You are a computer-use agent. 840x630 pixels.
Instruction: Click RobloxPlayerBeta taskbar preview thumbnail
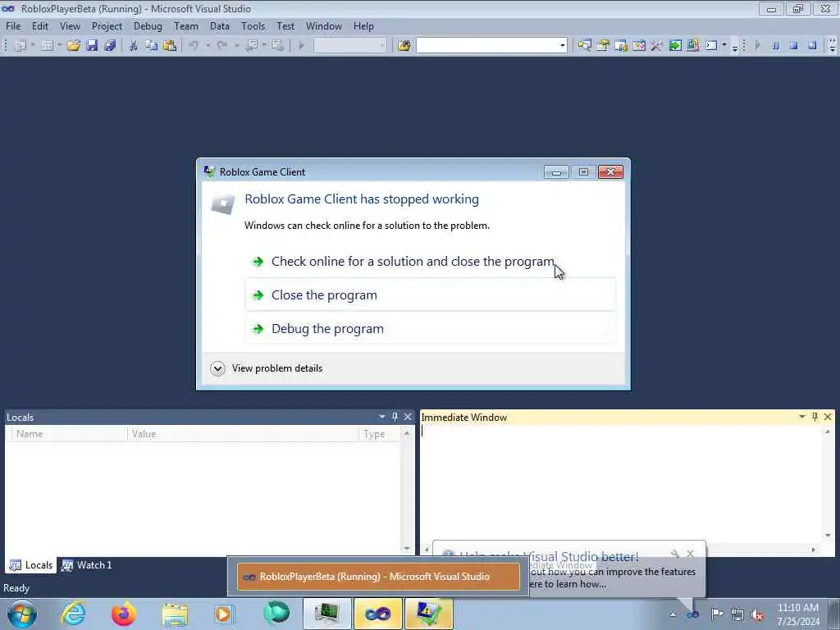tap(378, 577)
